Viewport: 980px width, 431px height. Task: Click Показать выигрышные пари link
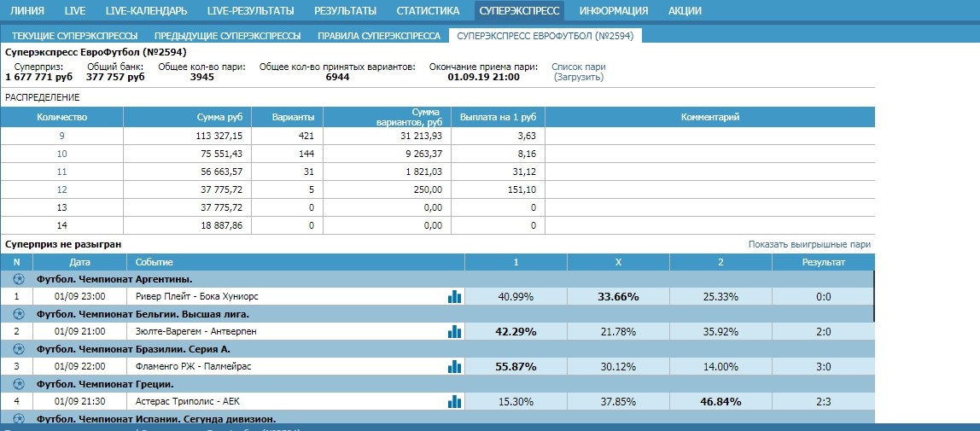809,244
